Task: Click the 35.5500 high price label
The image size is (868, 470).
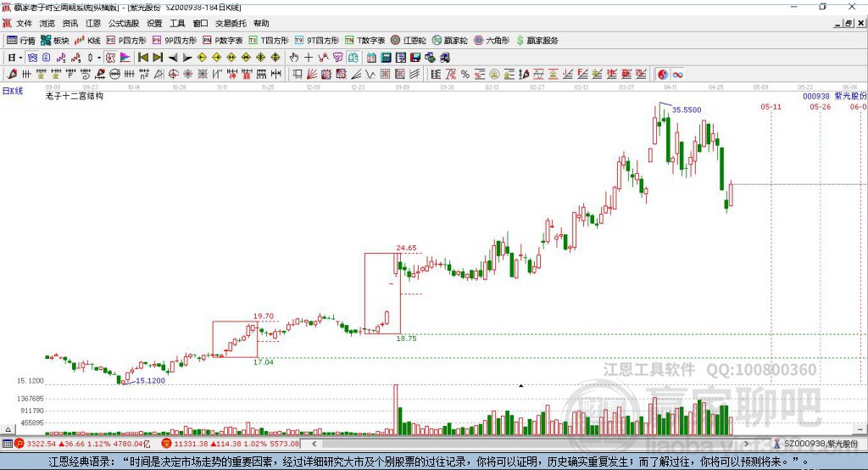Action: pos(687,109)
